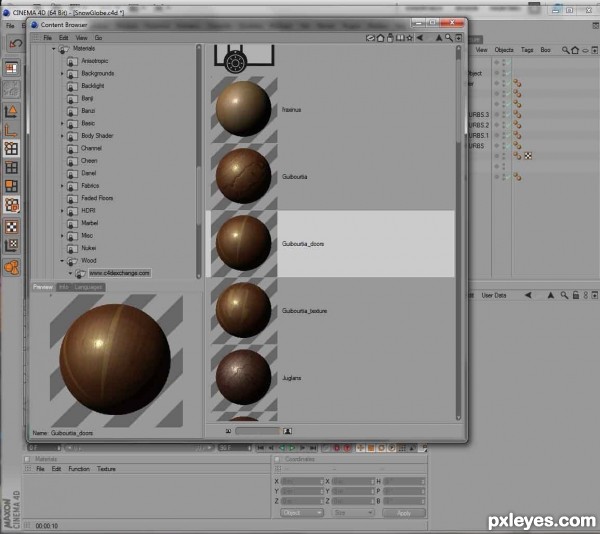Image resolution: width=600 pixels, height=534 pixels.
Task: Expand the HDRI folder
Action: tap(62, 210)
